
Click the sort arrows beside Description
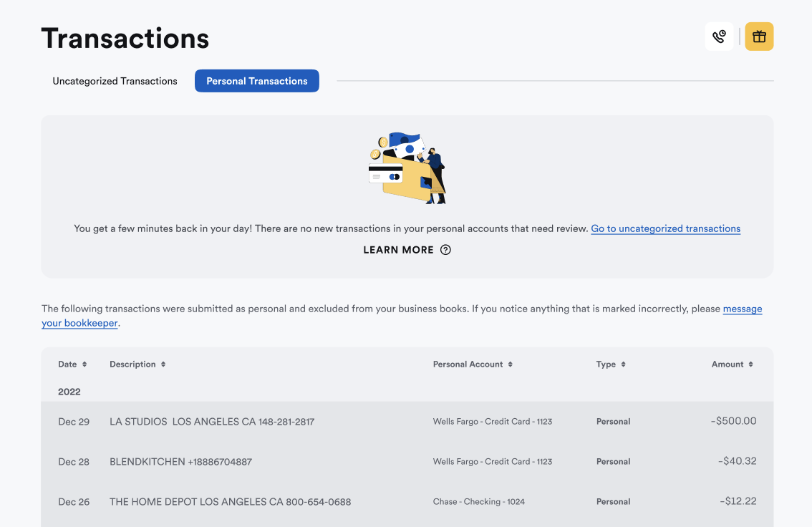click(x=164, y=364)
